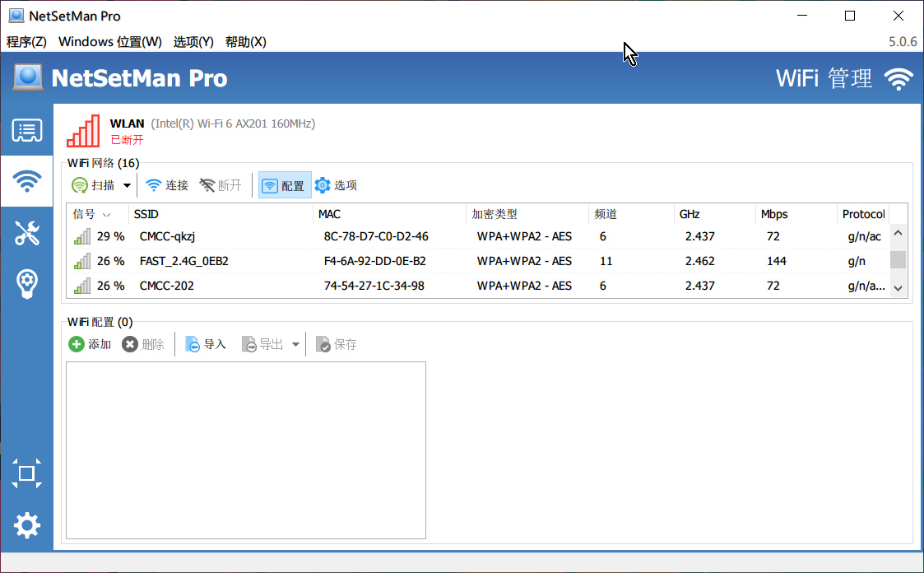This screenshot has height=573, width=924.
Task: Click channel 11 in FAST_2.4G_0EB2 row
Action: (x=606, y=261)
